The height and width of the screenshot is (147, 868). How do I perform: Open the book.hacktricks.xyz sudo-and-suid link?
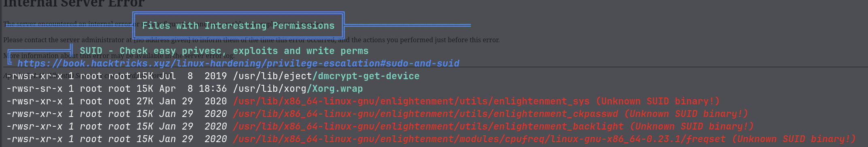238,63
